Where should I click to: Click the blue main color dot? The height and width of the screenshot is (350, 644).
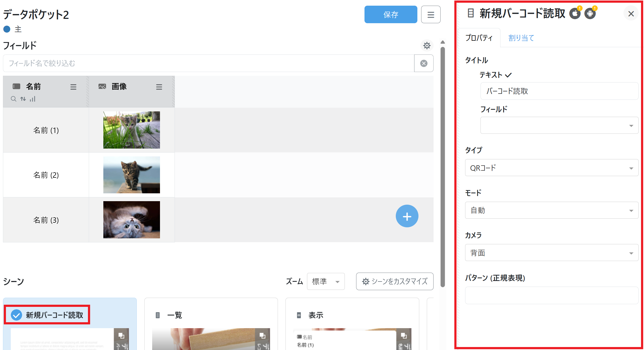[x=7, y=29]
